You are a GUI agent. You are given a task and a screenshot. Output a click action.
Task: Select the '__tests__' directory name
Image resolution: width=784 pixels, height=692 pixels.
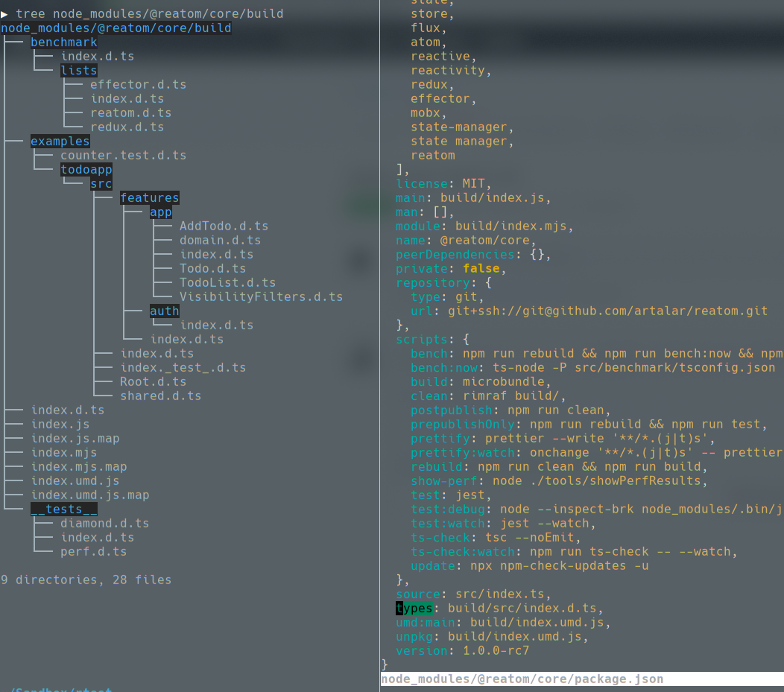[63, 509]
